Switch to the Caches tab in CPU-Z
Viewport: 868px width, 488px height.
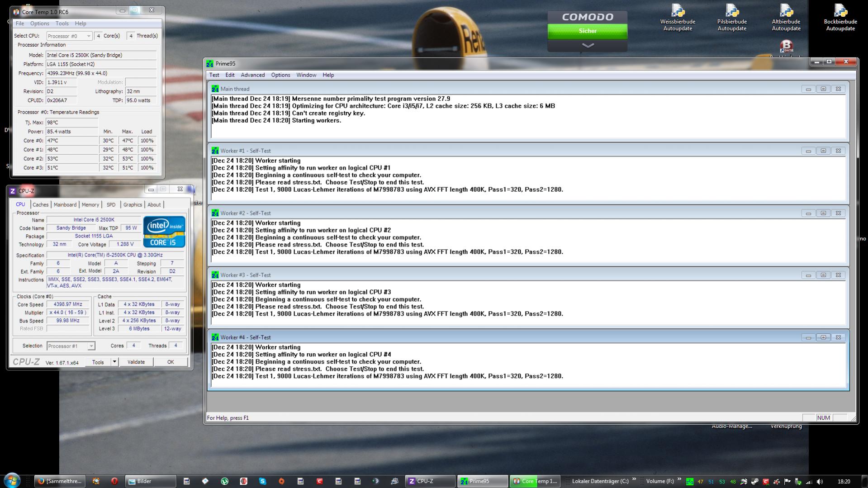(x=40, y=205)
